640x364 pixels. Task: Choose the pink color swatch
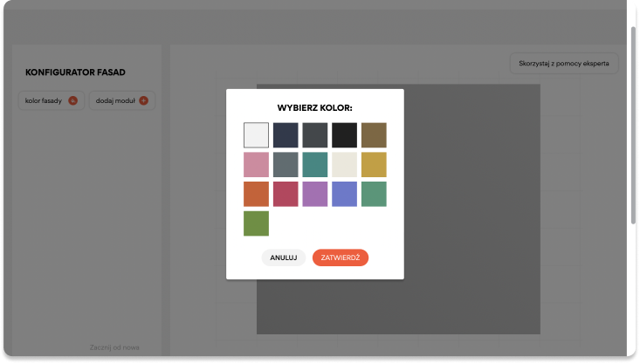(256, 165)
